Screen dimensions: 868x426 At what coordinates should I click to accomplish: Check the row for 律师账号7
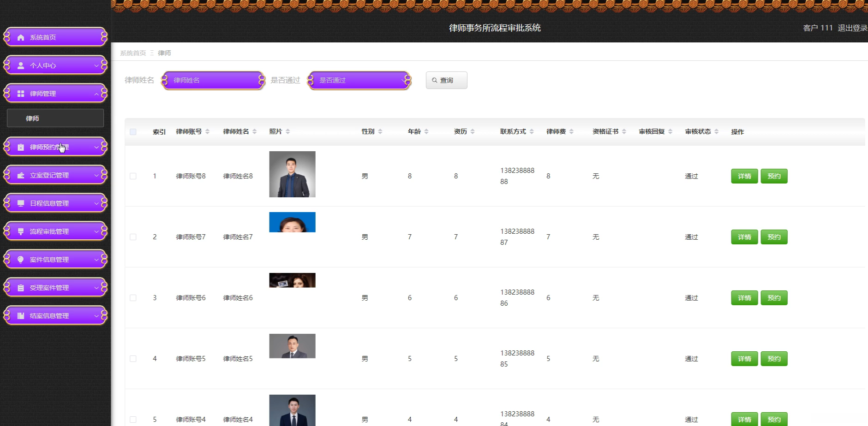point(133,237)
